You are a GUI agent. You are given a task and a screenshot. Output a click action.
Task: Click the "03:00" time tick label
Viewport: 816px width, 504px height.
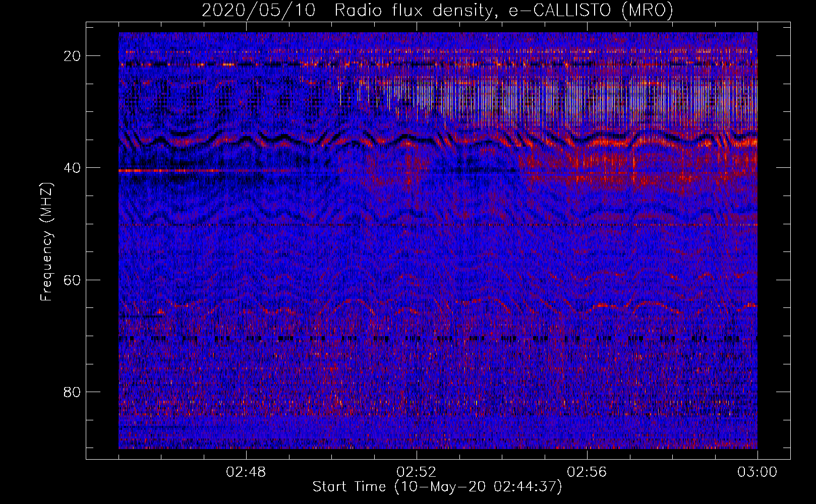pyautogui.click(x=757, y=472)
